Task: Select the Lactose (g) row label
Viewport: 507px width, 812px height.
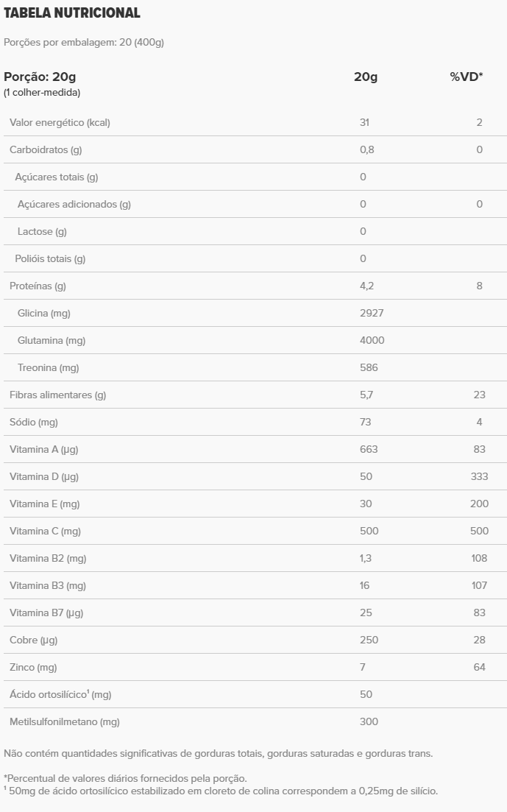Action: [42, 231]
